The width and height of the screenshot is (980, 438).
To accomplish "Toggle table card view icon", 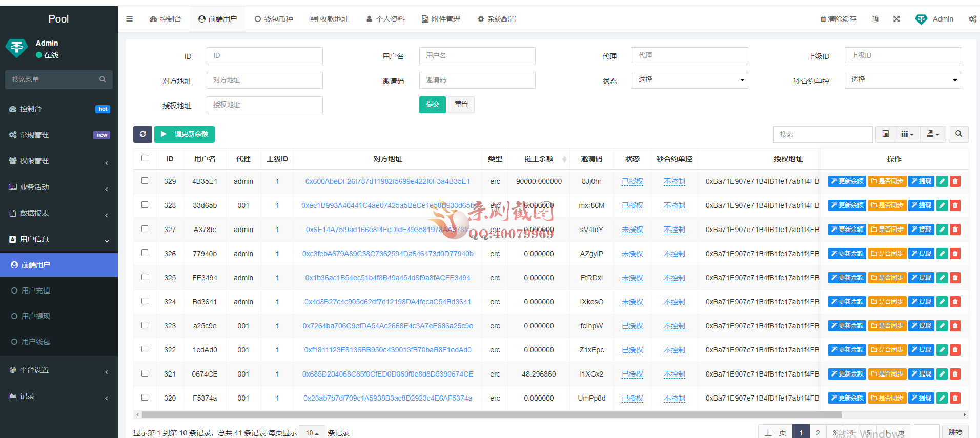I will point(885,134).
